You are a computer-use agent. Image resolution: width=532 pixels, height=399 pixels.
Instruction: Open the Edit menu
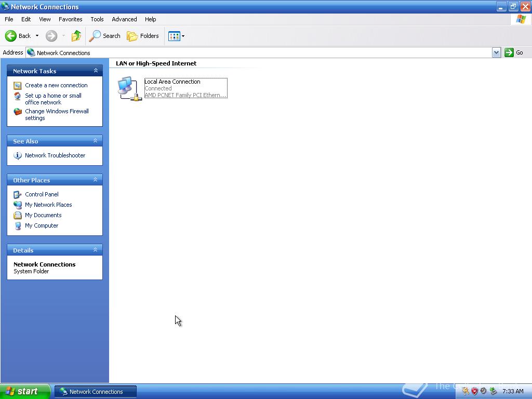click(26, 19)
